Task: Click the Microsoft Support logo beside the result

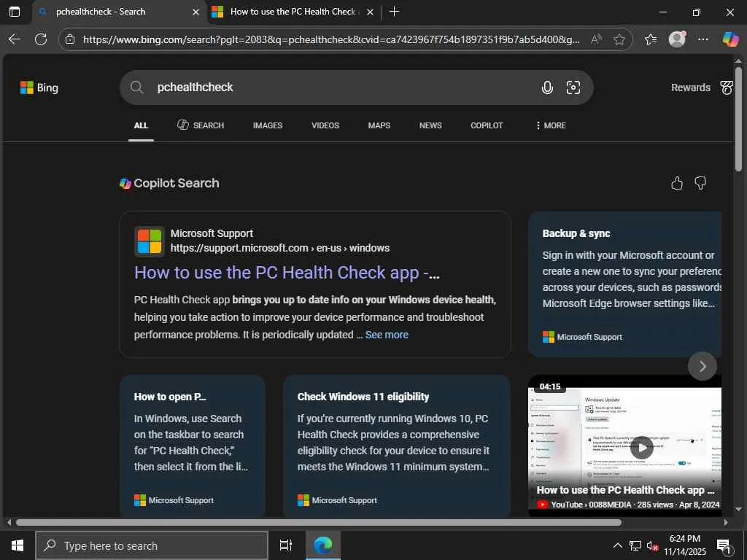Action: tap(150, 241)
